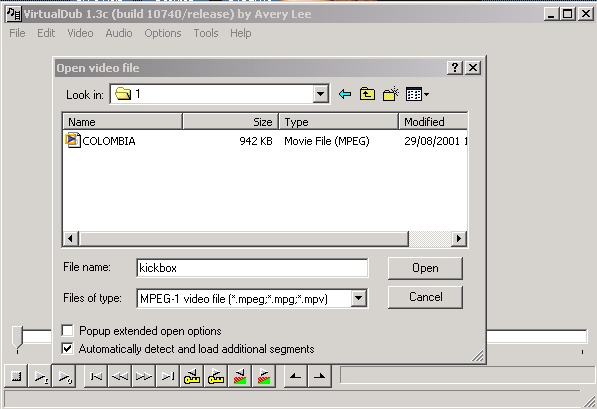Open the Options menu

(163, 33)
